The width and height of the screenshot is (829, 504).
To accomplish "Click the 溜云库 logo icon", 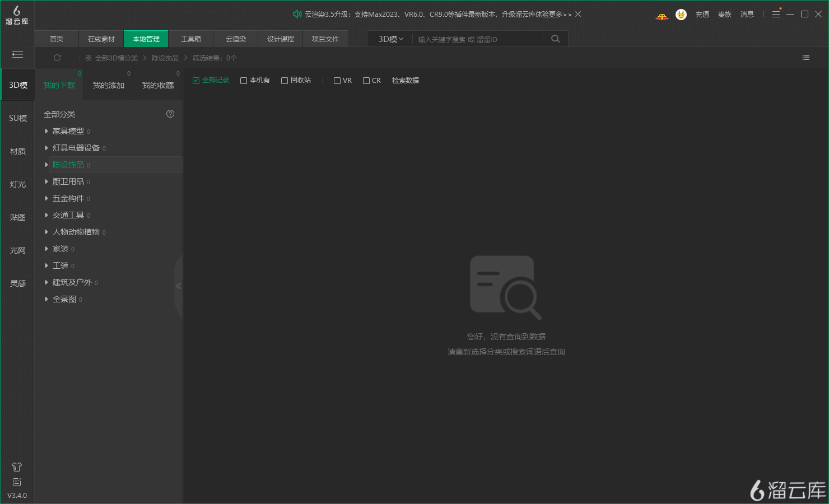I will click(17, 15).
